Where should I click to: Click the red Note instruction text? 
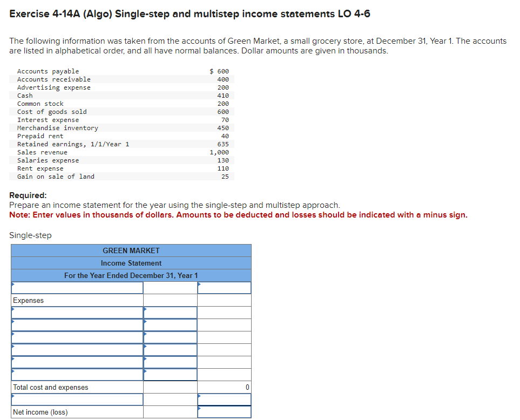click(x=162, y=215)
